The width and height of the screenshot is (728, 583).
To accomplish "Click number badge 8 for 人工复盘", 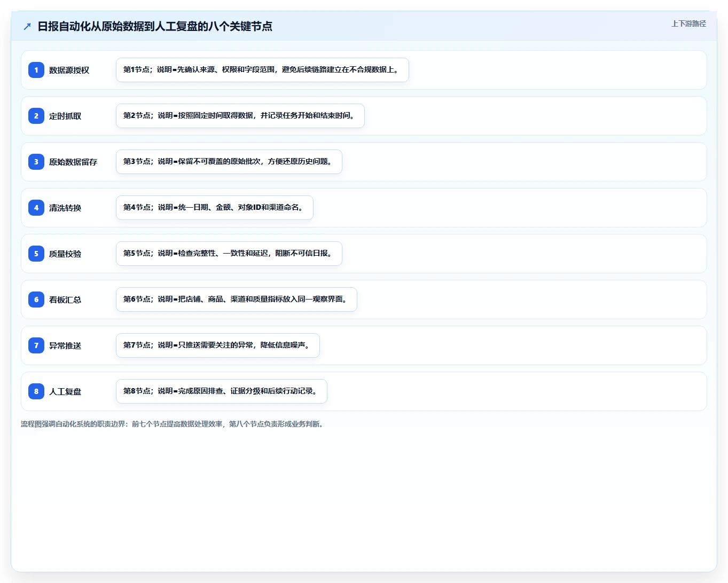I will point(36,391).
